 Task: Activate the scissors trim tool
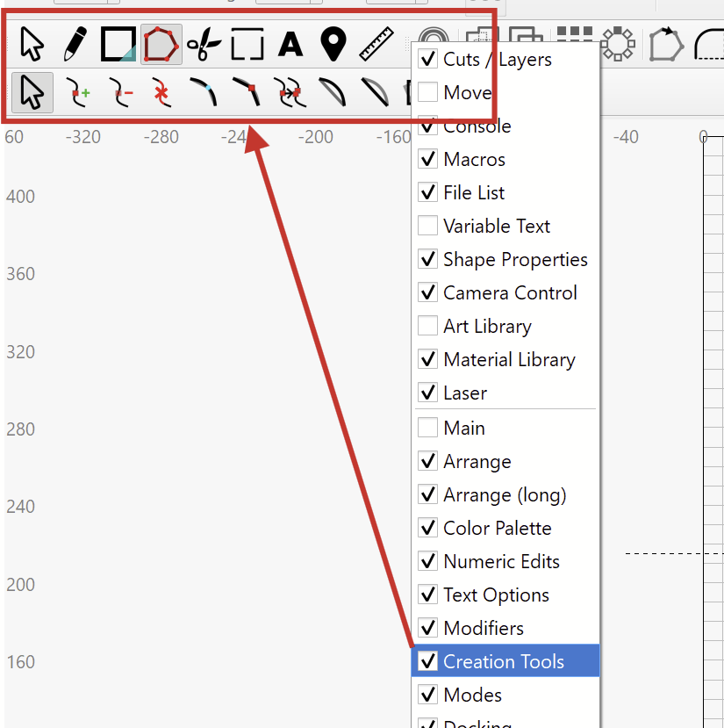tap(204, 43)
